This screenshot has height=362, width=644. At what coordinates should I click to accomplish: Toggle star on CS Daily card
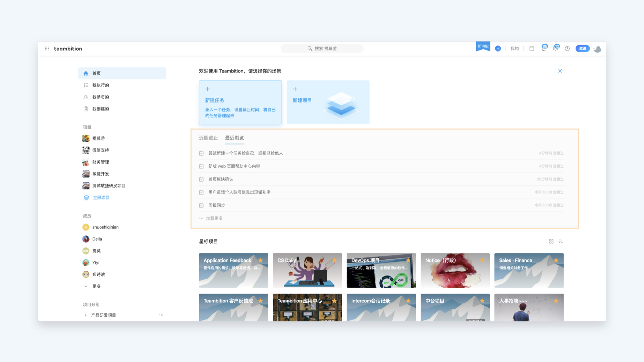click(334, 260)
